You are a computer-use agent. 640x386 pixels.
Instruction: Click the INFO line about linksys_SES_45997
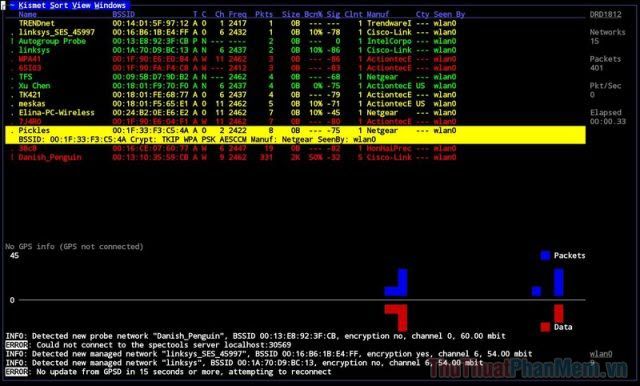(269, 354)
